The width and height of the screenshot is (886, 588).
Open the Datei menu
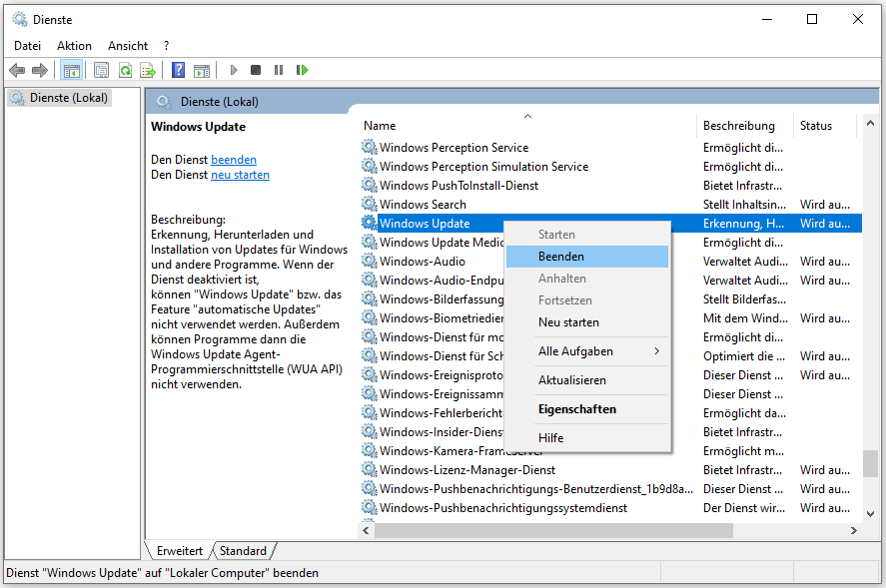pyautogui.click(x=28, y=46)
